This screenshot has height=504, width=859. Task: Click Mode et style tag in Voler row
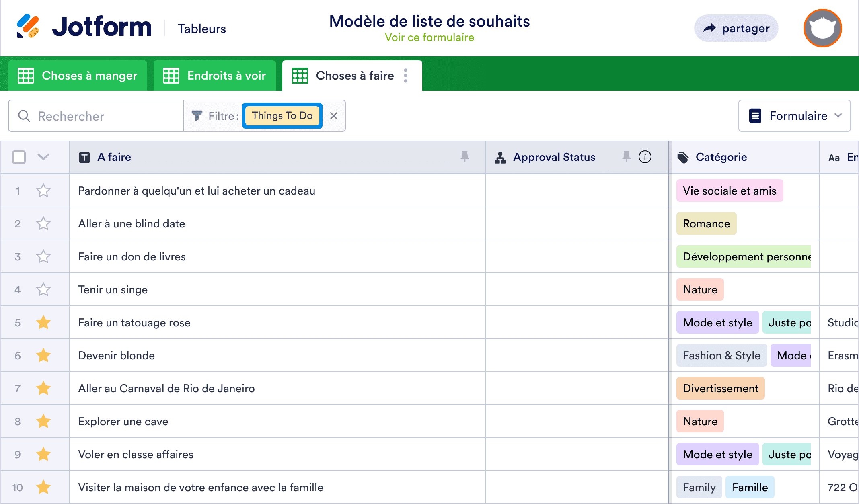[717, 454]
